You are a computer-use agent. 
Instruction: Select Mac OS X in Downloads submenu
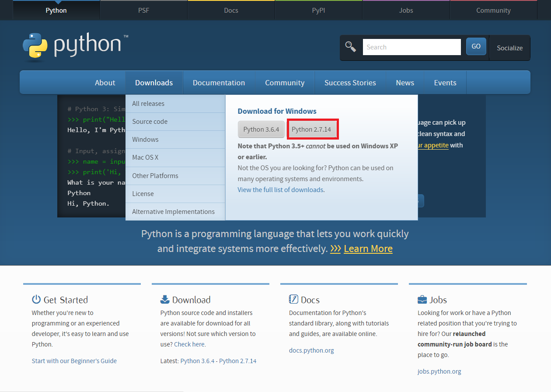[x=175, y=157]
